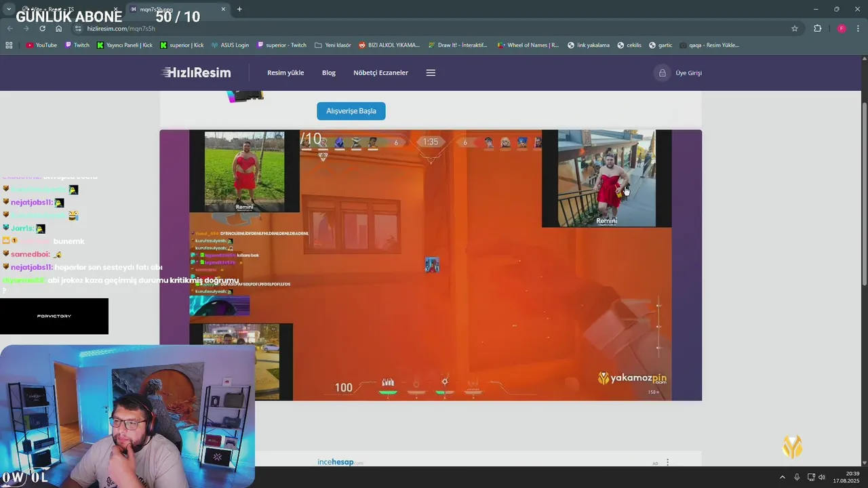The image size is (868, 488).
Task: Open the Yayıncı Paneli | Kick bookmark
Action: click(125, 45)
